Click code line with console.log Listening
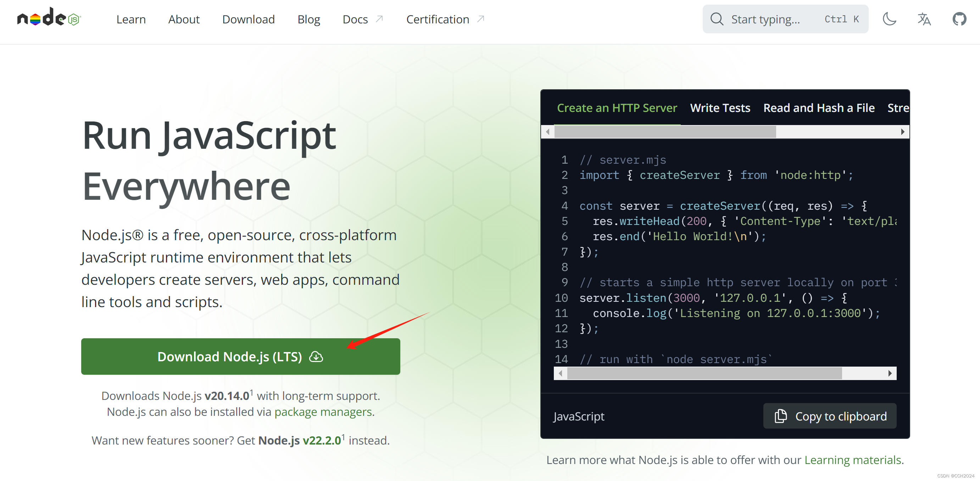980x481 pixels. 736,313
